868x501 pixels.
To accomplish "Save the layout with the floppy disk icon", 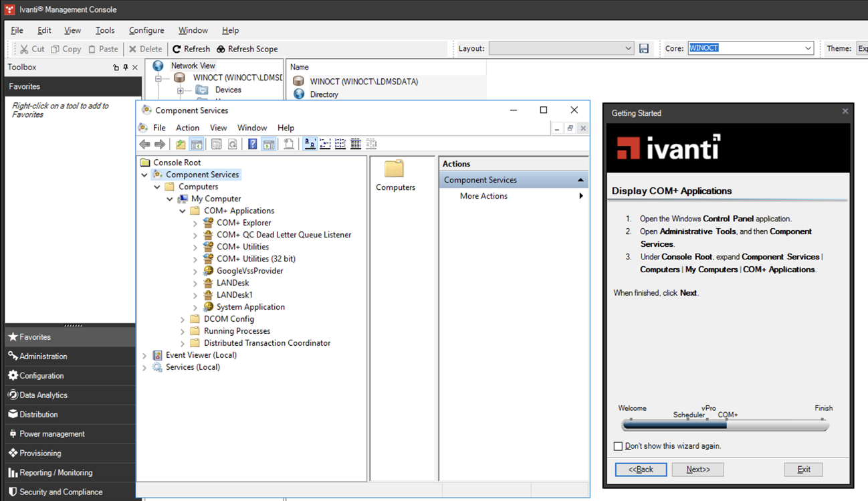I will pyautogui.click(x=644, y=48).
